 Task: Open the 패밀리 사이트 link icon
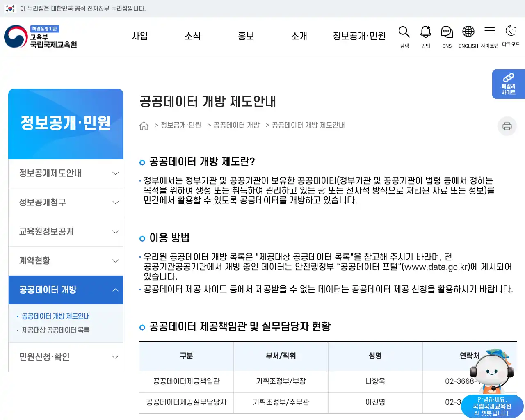point(509,84)
